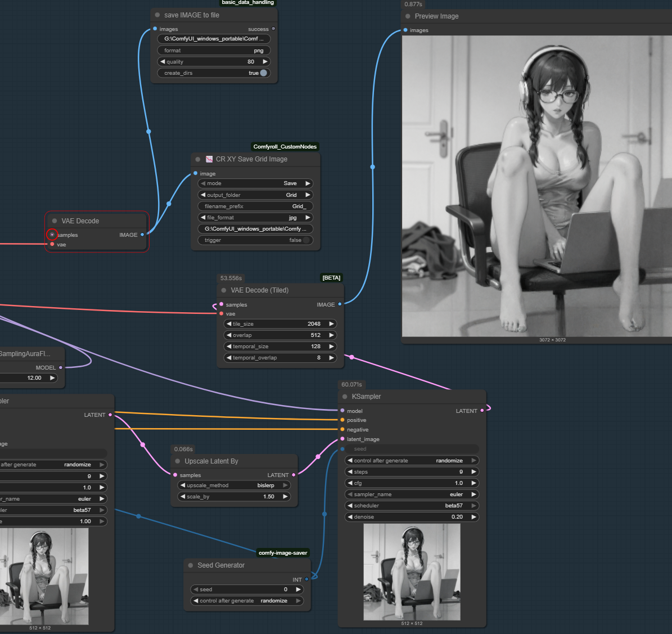This screenshot has height=634, width=672.
Task: Collapse the VAE Decode node dot
Action: (55, 221)
